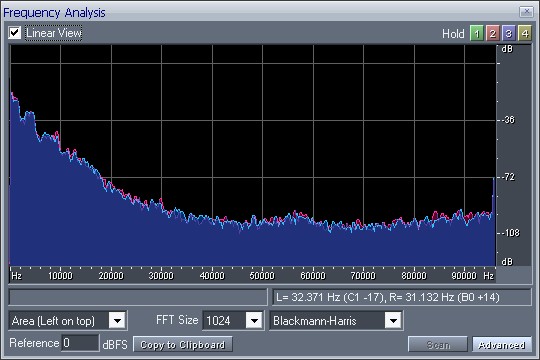
Task: Click the Linear View label text
Action: 54,33
